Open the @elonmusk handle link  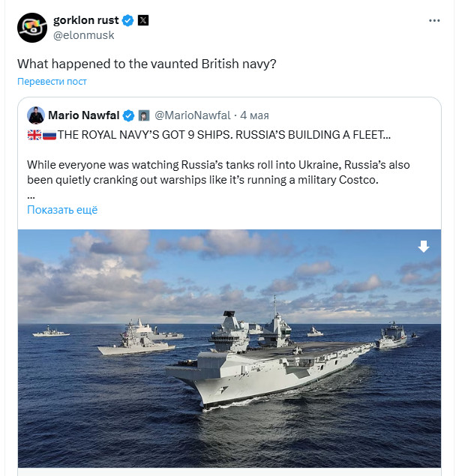click(83, 34)
